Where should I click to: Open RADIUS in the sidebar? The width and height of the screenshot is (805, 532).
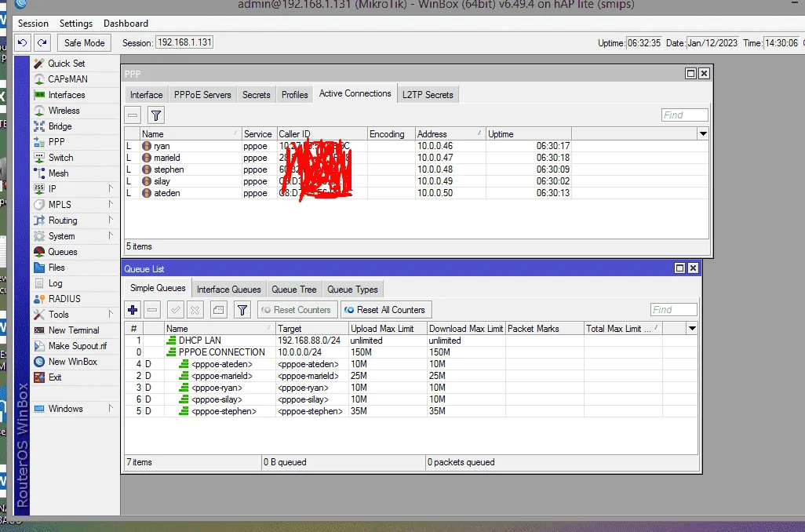pyautogui.click(x=64, y=299)
